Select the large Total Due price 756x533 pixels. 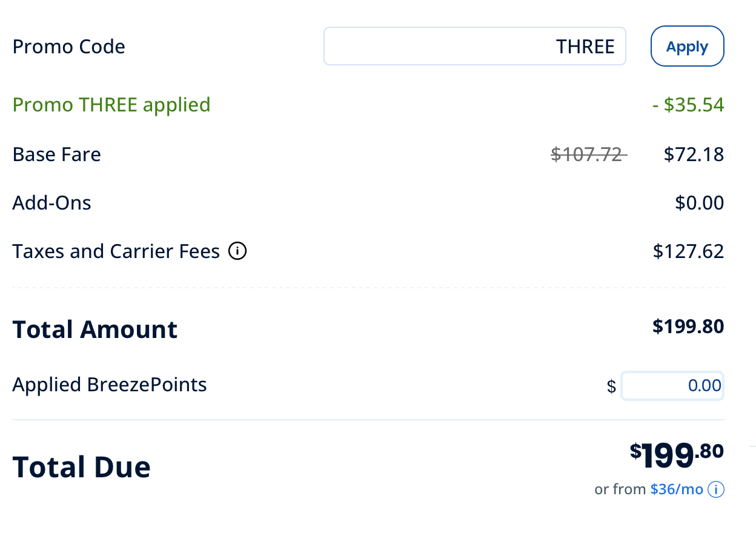(677, 454)
